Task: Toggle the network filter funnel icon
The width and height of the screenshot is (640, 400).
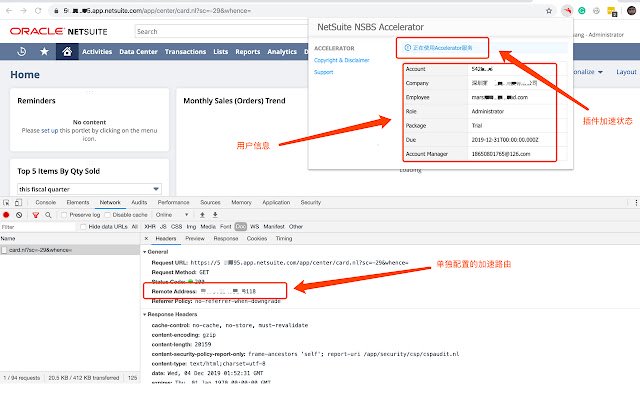Action: (x=36, y=215)
